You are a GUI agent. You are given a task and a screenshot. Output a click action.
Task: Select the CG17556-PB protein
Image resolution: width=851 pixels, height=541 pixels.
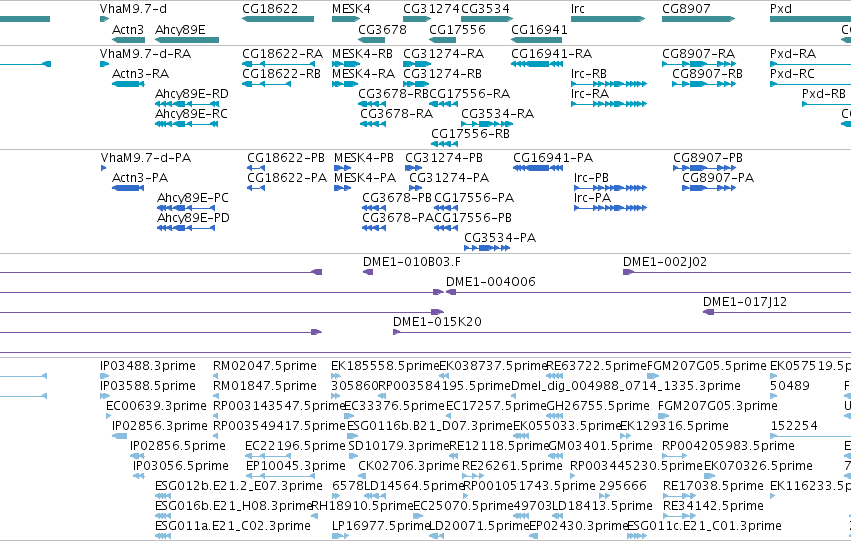tap(446, 228)
